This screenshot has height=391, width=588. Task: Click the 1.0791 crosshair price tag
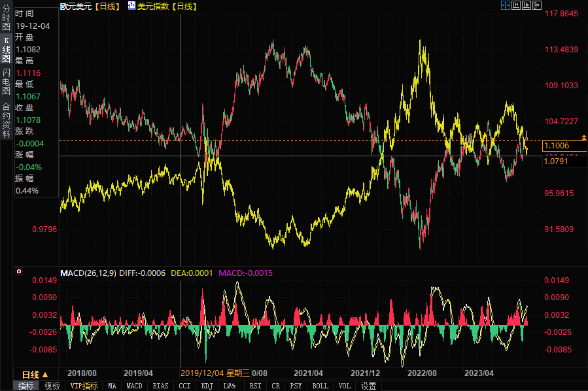(x=564, y=161)
